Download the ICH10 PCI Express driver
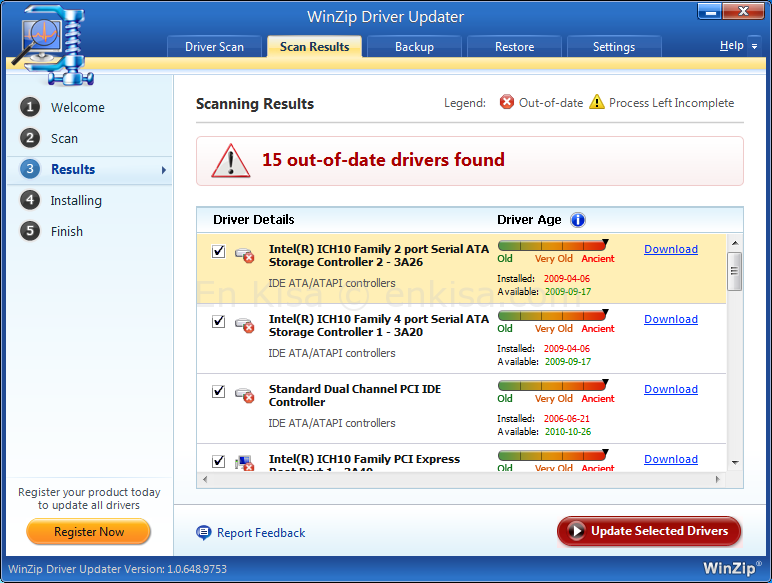The width and height of the screenshot is (772, 583). pos(671,459)
